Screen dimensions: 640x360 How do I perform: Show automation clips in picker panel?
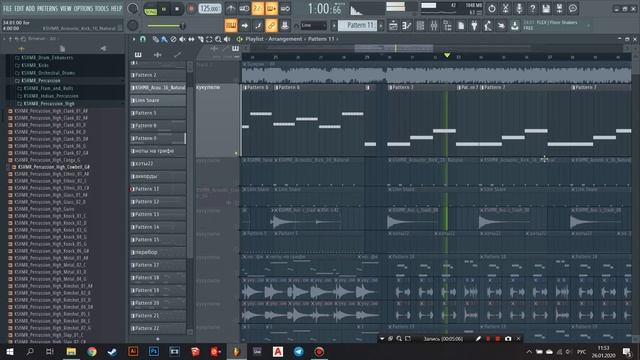(177, 55)
